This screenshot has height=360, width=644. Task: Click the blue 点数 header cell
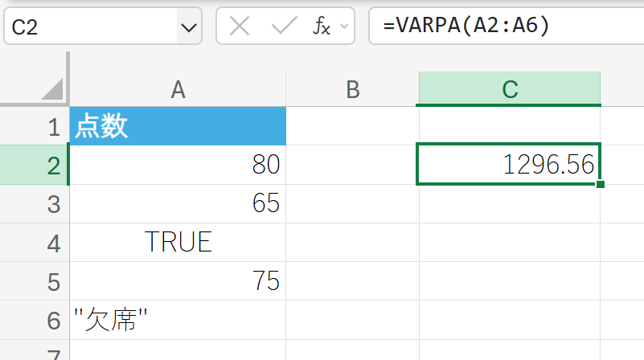click(178, 127)
